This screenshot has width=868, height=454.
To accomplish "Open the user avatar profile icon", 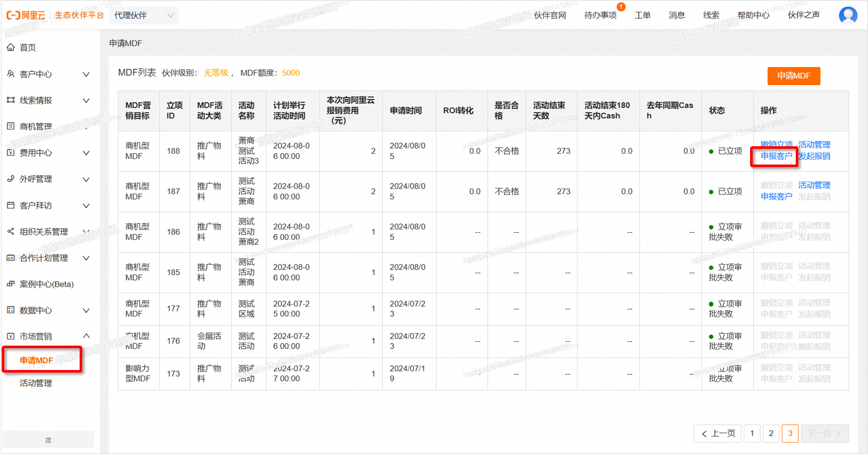I will tap(848, 15).
